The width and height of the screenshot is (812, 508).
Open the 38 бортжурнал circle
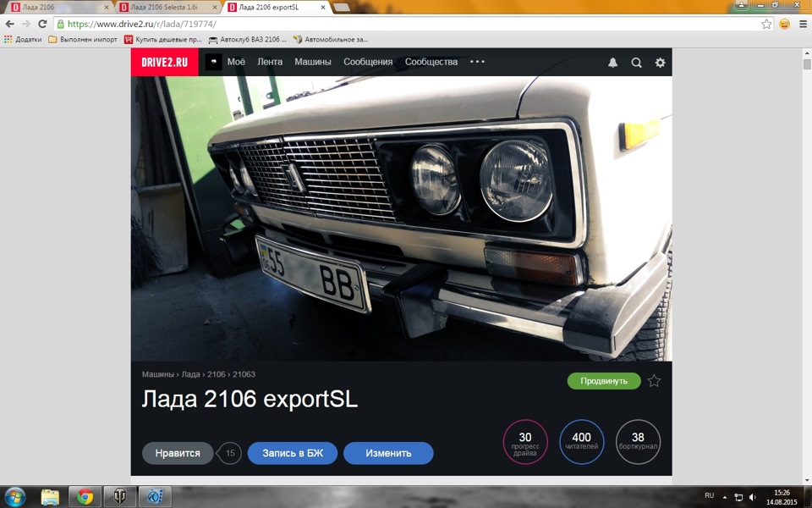pyautogui.click(x=638, y=442)
